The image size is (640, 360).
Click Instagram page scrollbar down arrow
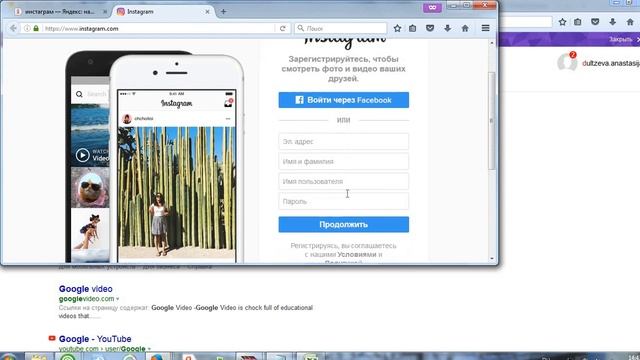click(x=492, y=258)
